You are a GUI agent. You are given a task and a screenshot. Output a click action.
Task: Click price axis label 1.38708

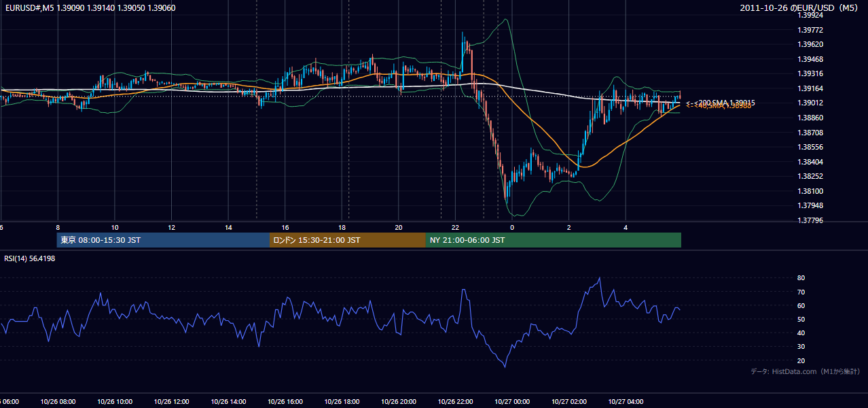pyautogui.click(x=810, y=133)
